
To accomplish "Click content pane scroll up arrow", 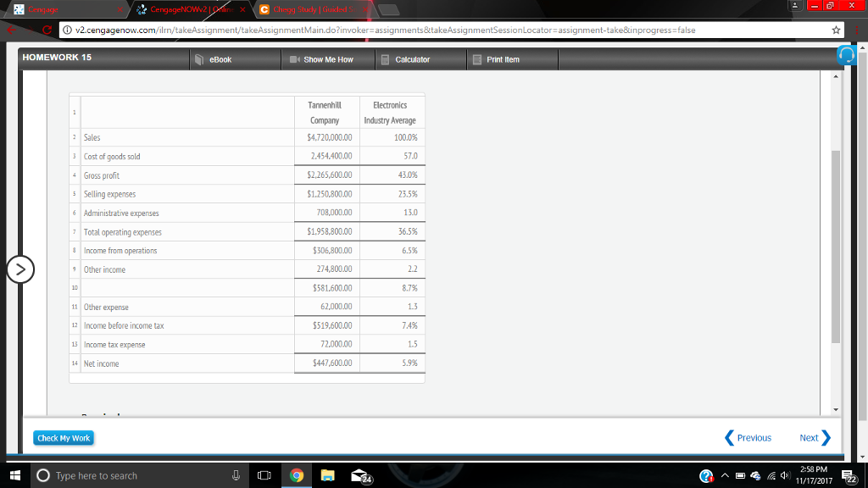I will (836, 76).
